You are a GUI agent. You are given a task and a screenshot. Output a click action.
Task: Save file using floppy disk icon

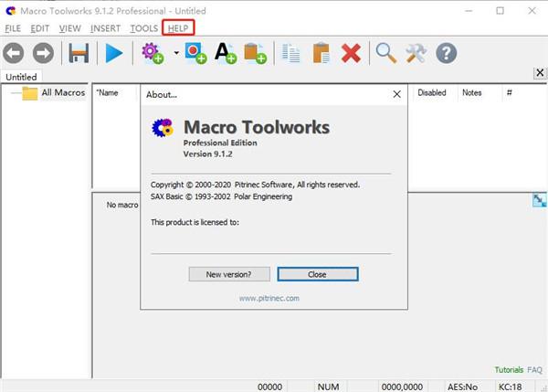pyautogui.click(x=79, y=53)
